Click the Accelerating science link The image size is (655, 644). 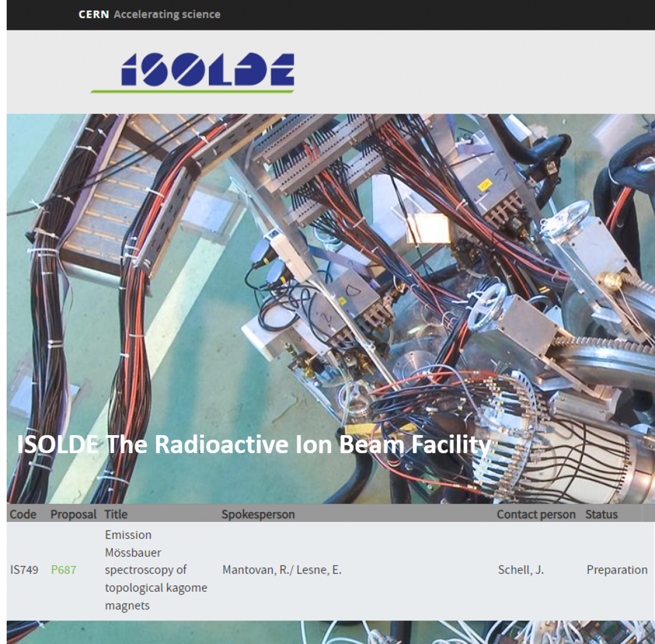click(167, 15)
